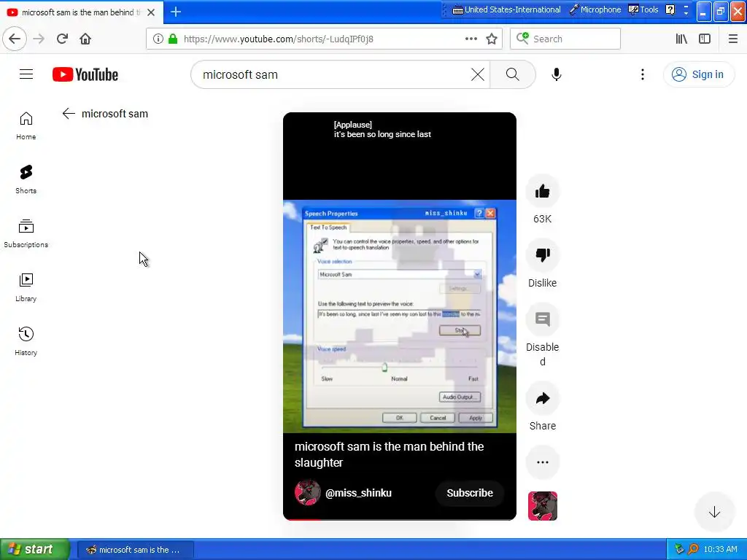Click the disabled comments icon
Image resolution: width=747 pixels, height=560 pixels.
click(542, 319)
